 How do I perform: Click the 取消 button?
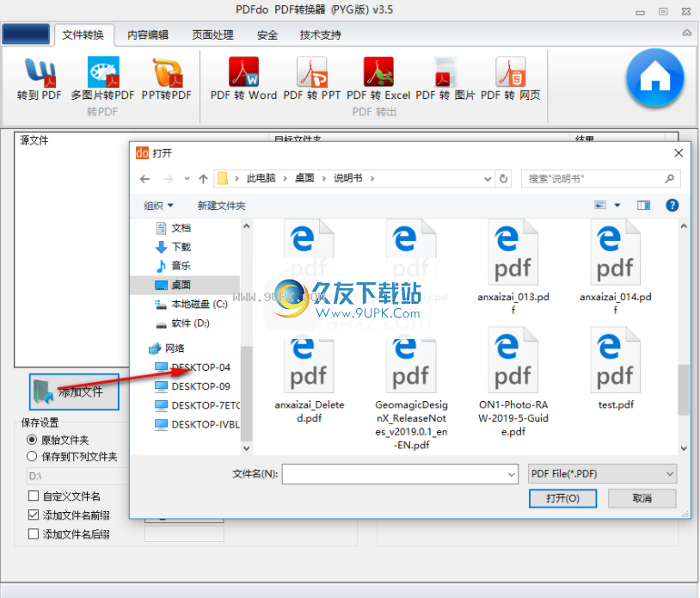[x=642, y=498]
